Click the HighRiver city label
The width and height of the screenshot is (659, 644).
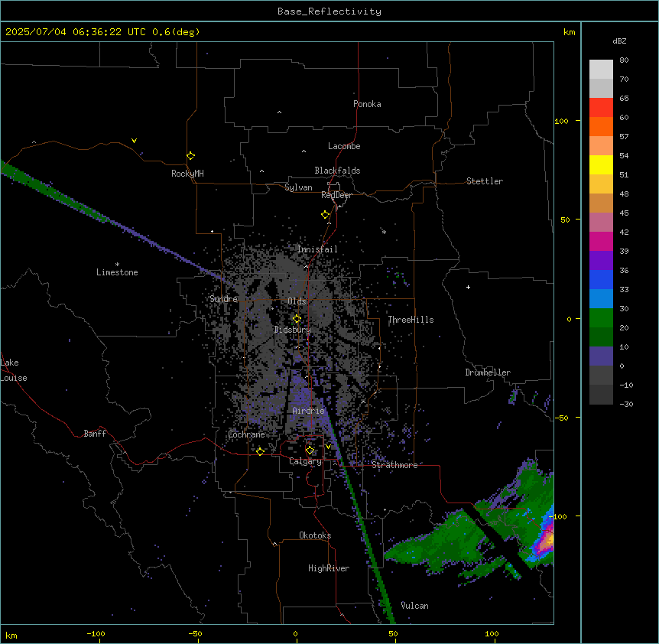coord(329,568)
